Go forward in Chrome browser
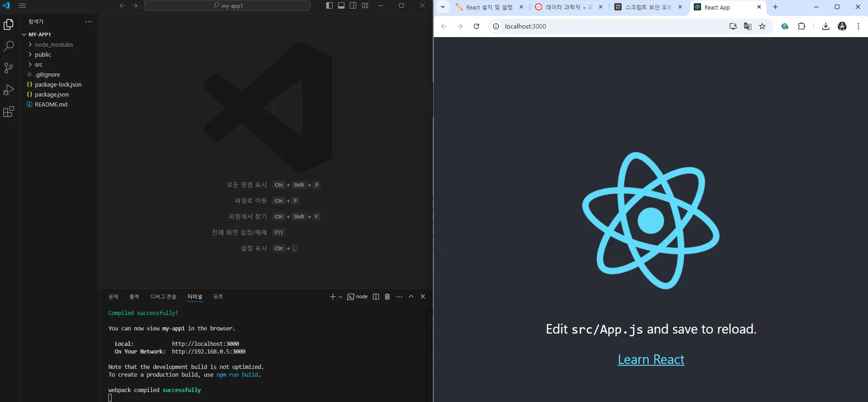Viewport: 868px width, 402px height. pos(460,26)
